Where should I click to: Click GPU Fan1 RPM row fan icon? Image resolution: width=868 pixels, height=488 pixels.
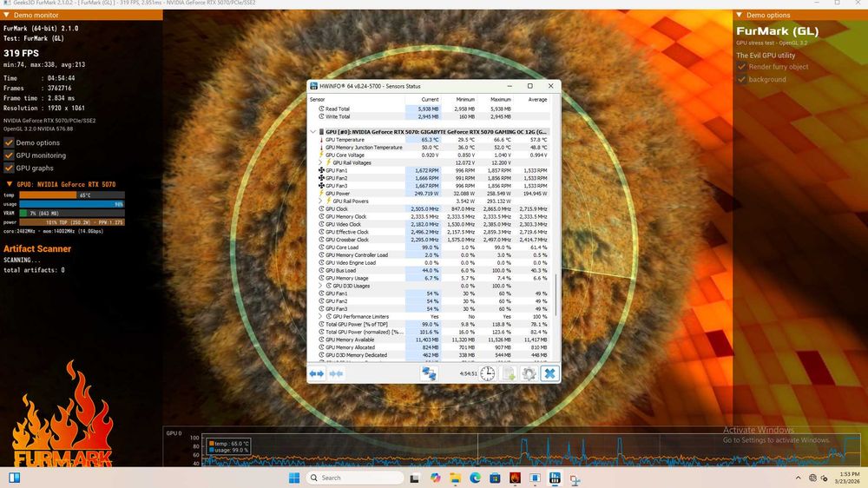tap(321, 170)
